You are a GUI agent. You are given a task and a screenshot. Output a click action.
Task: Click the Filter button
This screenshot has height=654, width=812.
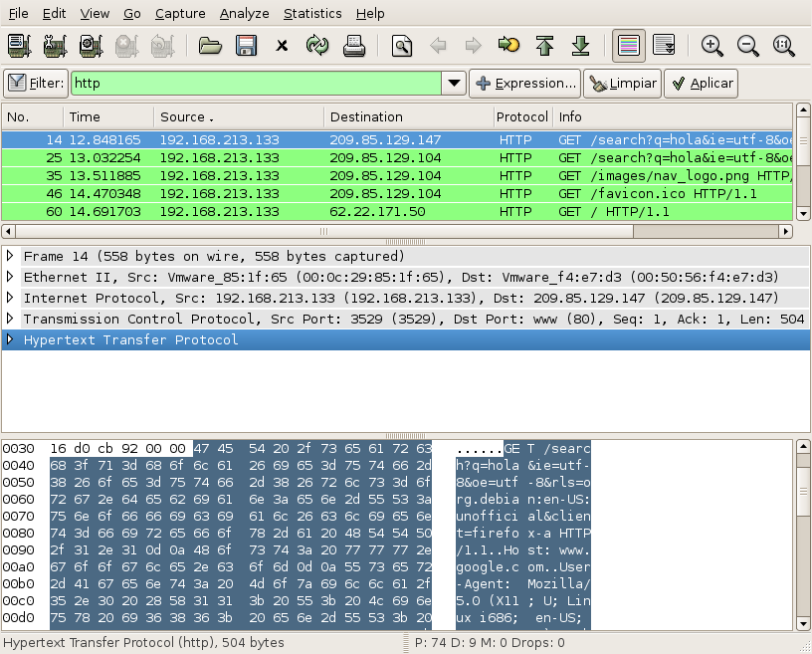(x=36, y=84)
